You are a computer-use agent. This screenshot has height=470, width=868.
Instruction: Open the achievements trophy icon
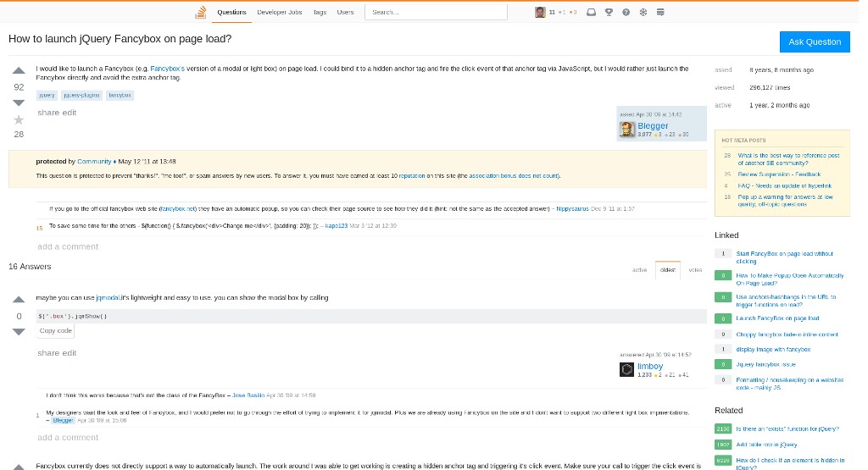click(609, 12)
